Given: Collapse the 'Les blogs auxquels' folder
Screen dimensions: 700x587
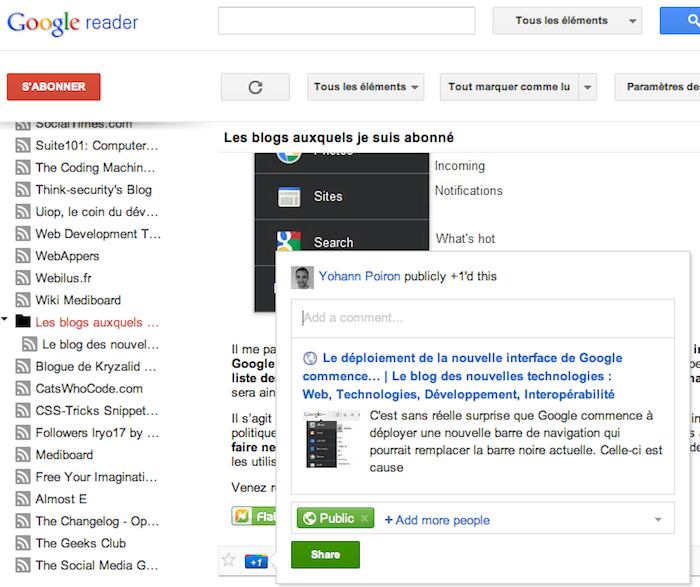Looking at the screenshot, I should (x=8, y=322).
